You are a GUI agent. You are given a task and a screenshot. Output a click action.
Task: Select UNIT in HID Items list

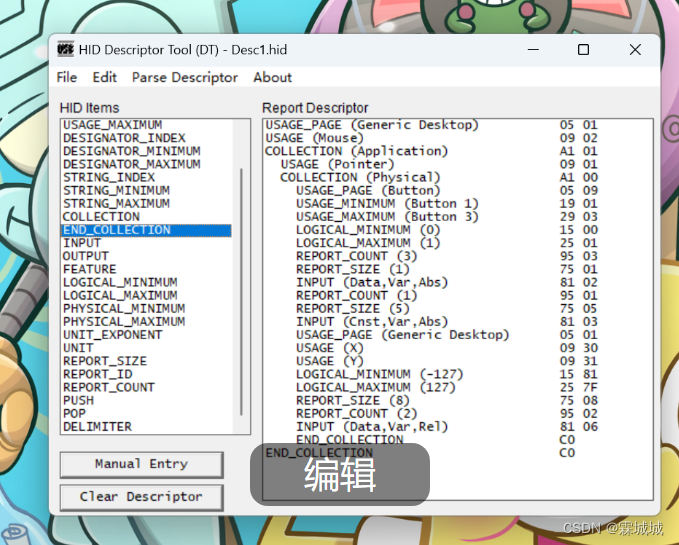[146, 348]
